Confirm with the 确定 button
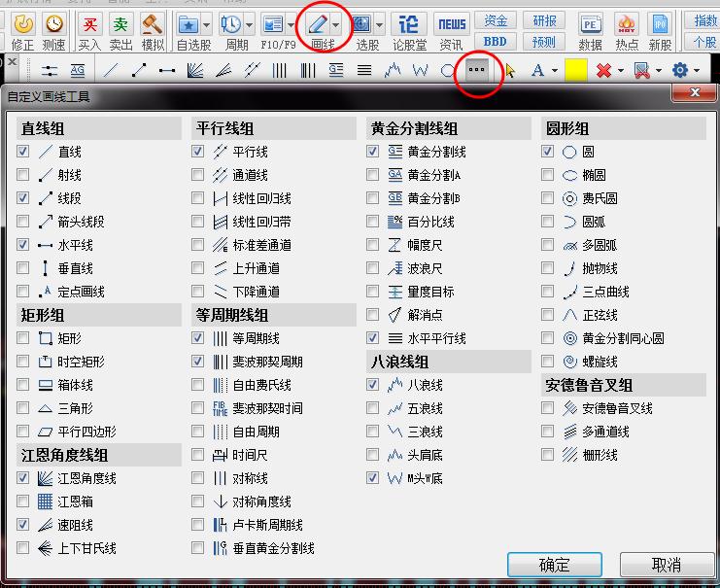The width and height of the screenshot is (720, 588). click(x=554, y=565)
